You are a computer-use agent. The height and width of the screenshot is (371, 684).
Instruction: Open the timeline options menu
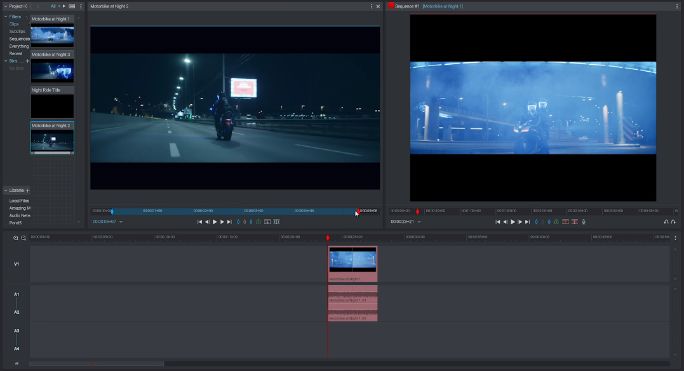(x=676, y=238)
